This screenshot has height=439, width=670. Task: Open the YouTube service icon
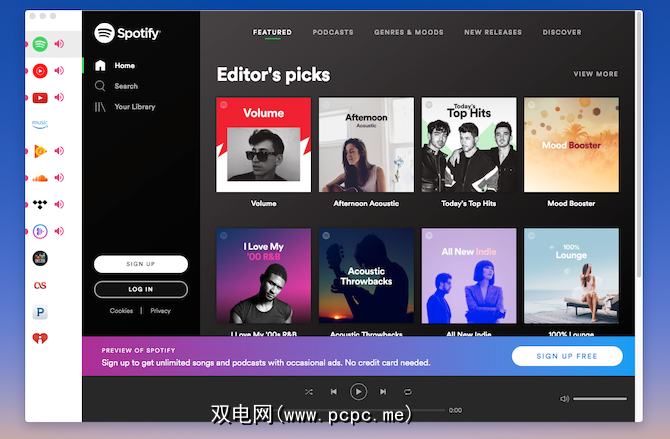40,98
